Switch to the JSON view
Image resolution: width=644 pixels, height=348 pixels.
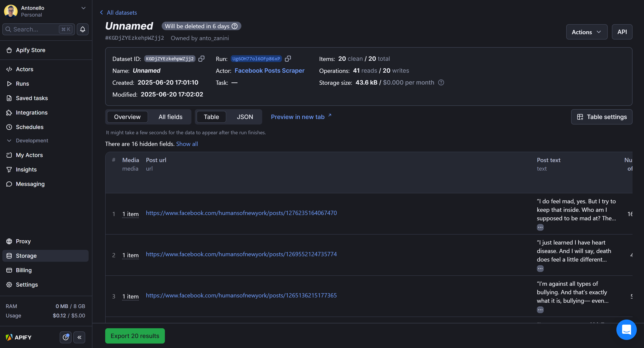[245, 117]
